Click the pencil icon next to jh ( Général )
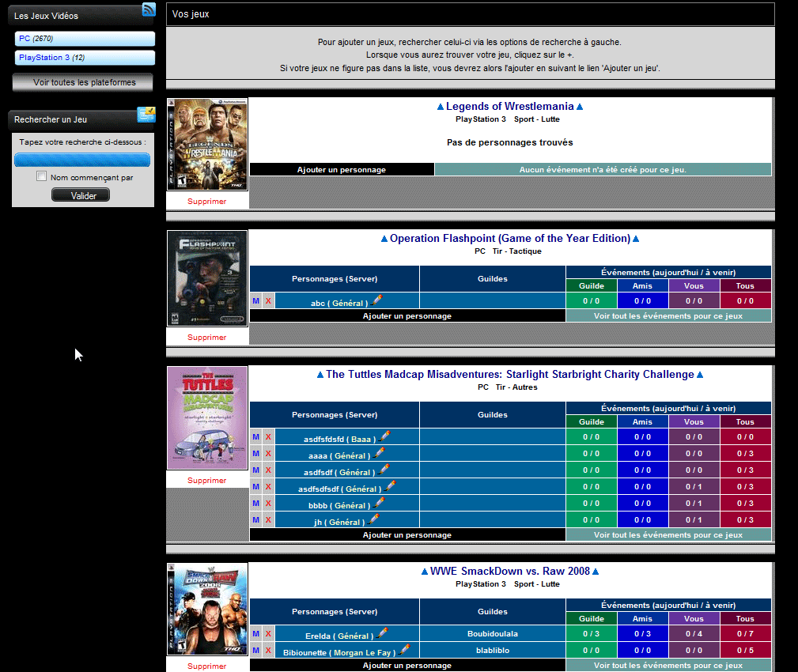798x672 pixels. click(x=373, y=519)
